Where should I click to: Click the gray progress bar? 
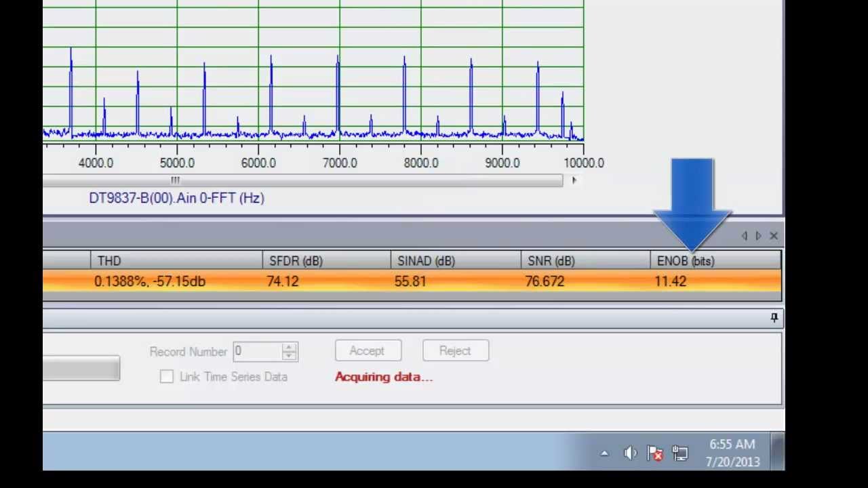81,369
